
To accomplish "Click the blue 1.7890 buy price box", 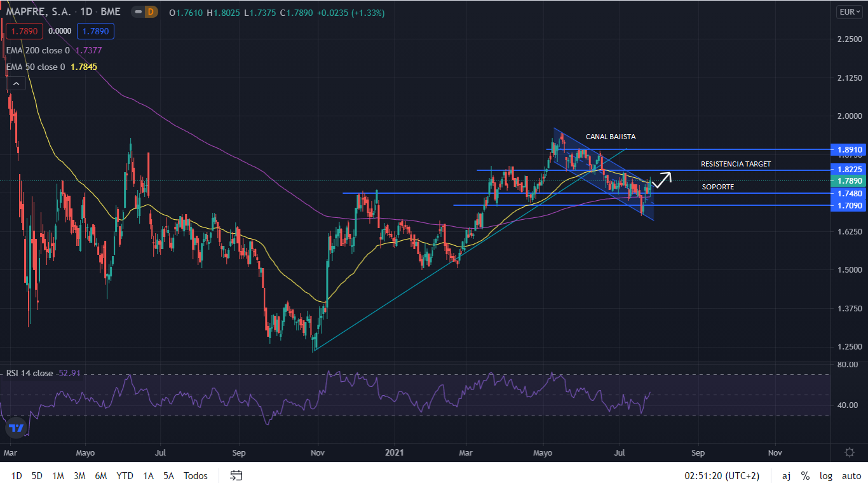I will (x=95, y=30).
